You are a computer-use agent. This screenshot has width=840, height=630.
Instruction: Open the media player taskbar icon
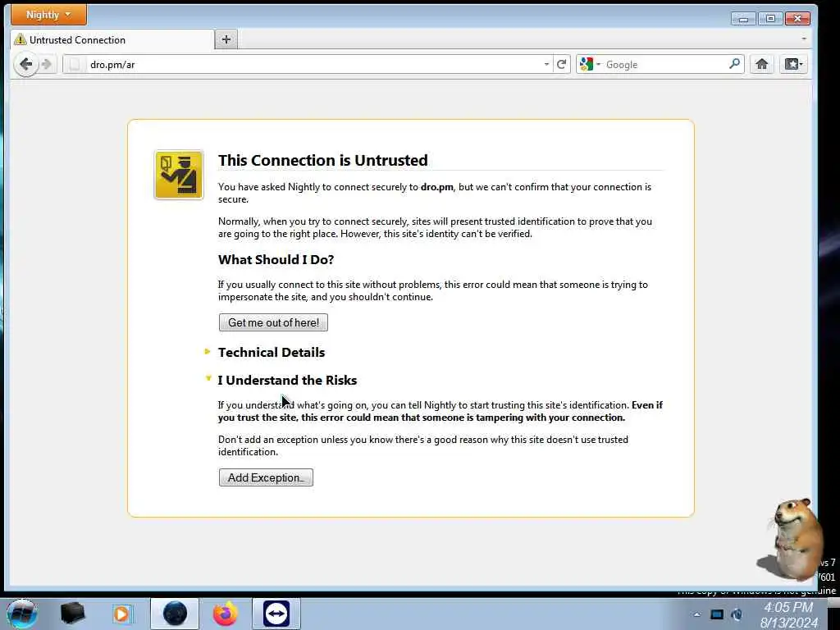[x=121, y=614]
